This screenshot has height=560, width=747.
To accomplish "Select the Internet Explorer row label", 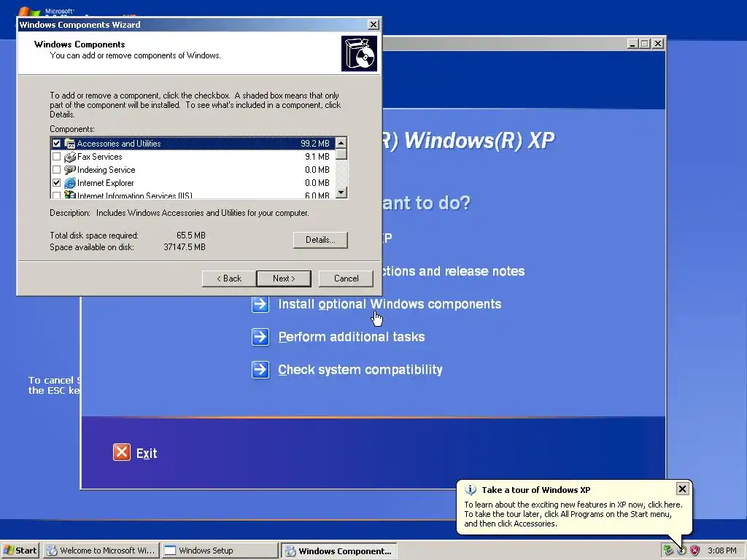I will point(105,183).
